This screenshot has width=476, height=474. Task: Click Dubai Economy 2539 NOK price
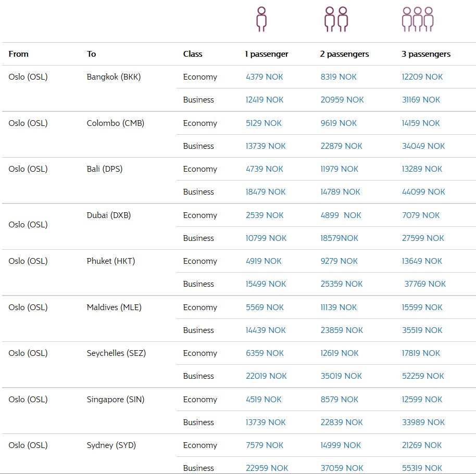[x=265, y=215]
